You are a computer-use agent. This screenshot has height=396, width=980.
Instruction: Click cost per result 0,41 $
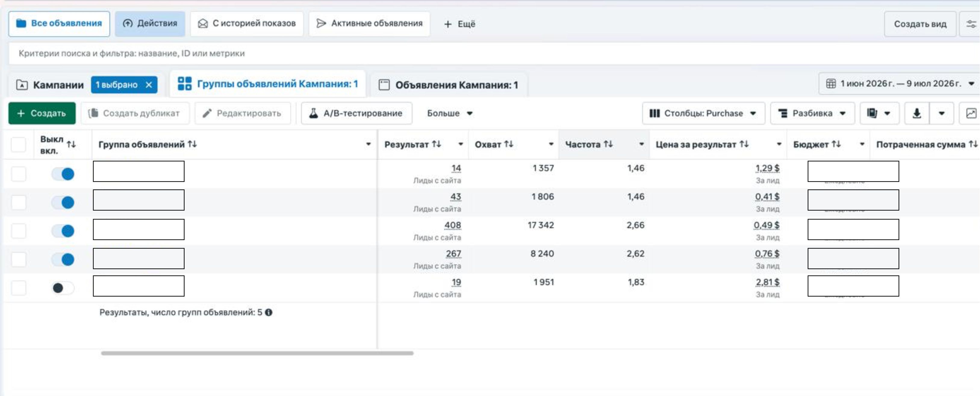click(767, 197)
